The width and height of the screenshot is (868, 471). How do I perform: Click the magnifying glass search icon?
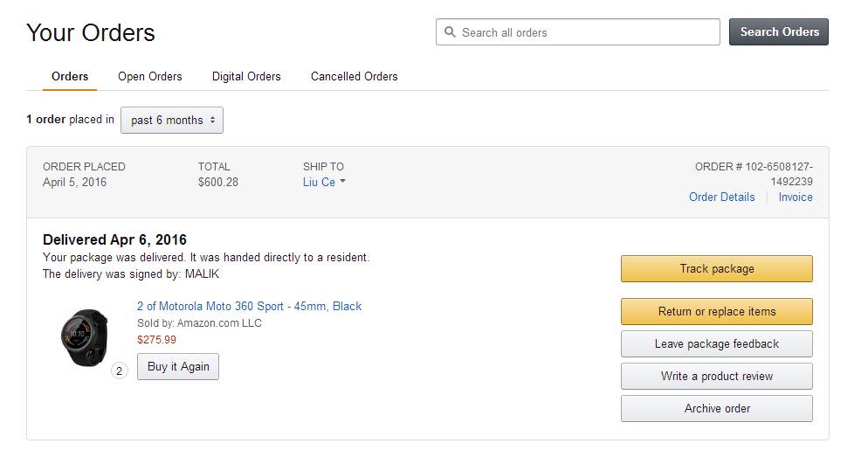451,32
